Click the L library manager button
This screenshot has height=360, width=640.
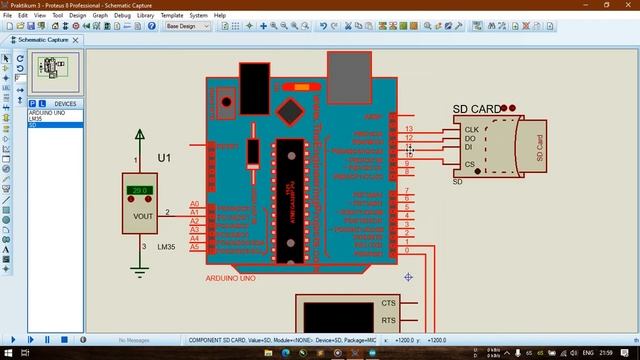coord(42,104)
